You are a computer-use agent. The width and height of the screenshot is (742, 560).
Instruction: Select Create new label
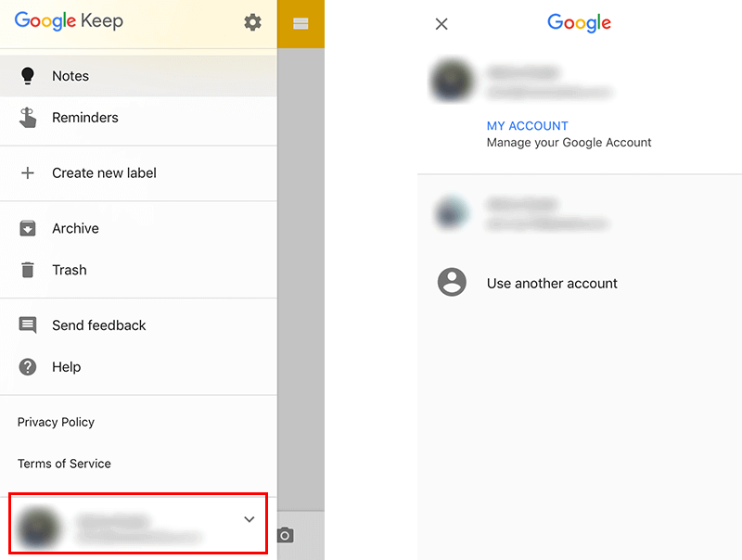[138, 173]
